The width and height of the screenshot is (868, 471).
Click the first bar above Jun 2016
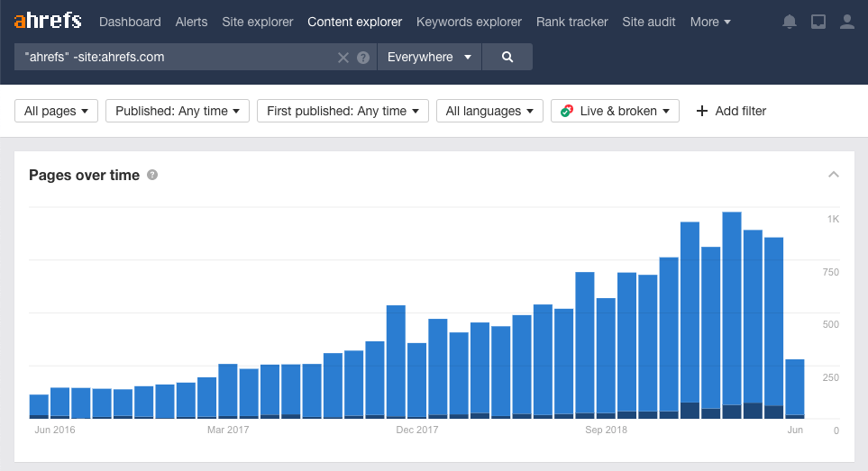(39, 406)
